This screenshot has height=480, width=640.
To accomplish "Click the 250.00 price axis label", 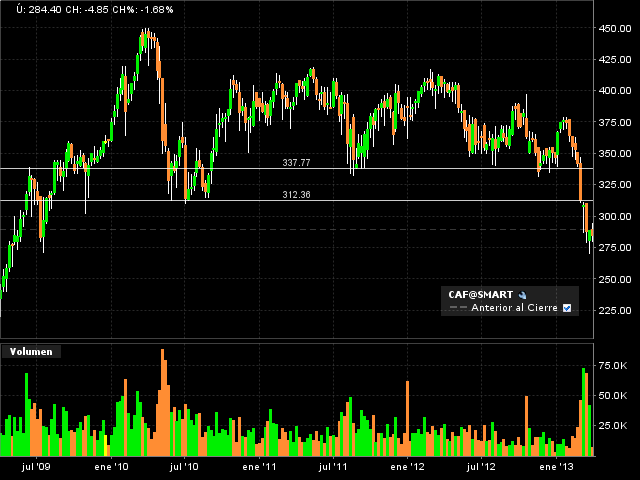I will (615, 279).
